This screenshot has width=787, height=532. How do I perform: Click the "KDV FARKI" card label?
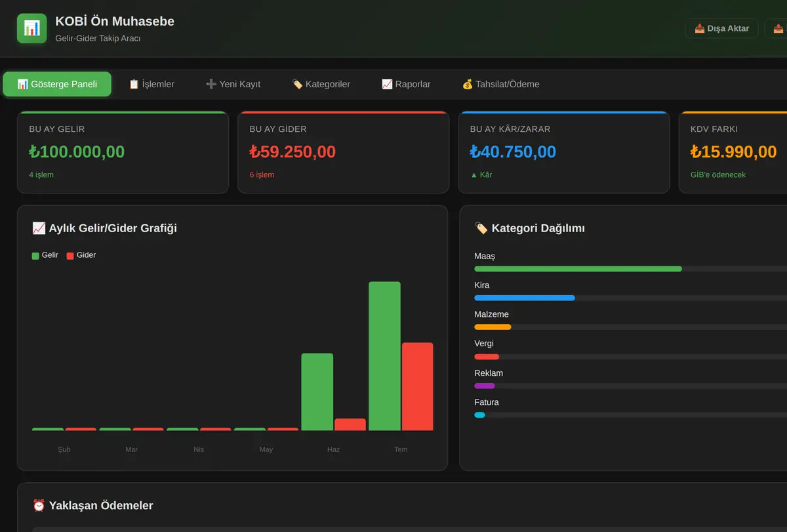pyautogui.click(x=714, y=129)
